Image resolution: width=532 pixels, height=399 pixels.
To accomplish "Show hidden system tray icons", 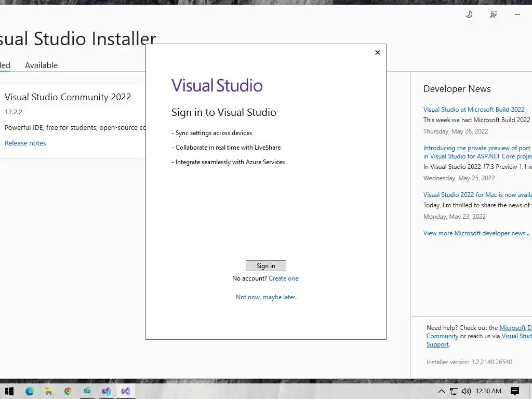I will pos(441,391).
